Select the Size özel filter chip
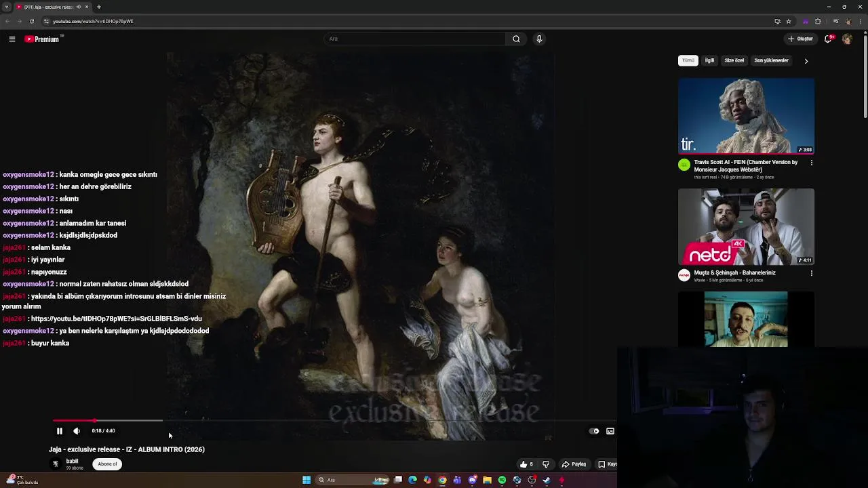The height and width of the screenshot is (488, 868). [734, 60]
